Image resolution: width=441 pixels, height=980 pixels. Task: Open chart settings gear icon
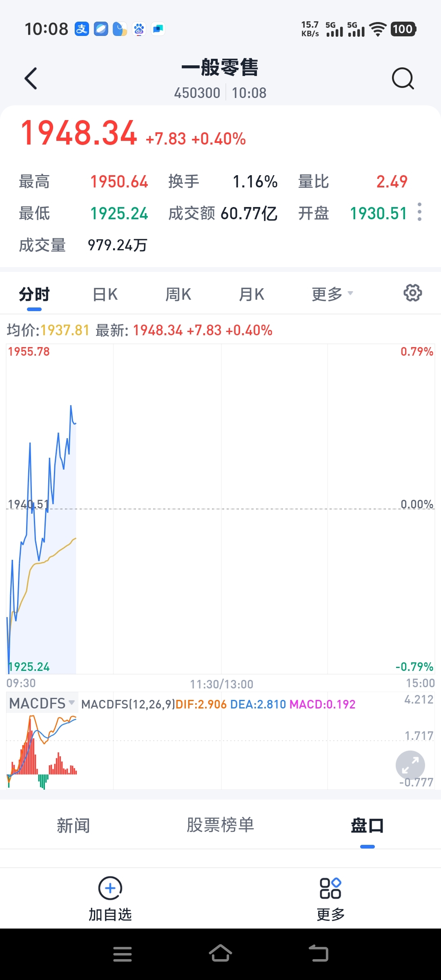click(x=412, y=293)
